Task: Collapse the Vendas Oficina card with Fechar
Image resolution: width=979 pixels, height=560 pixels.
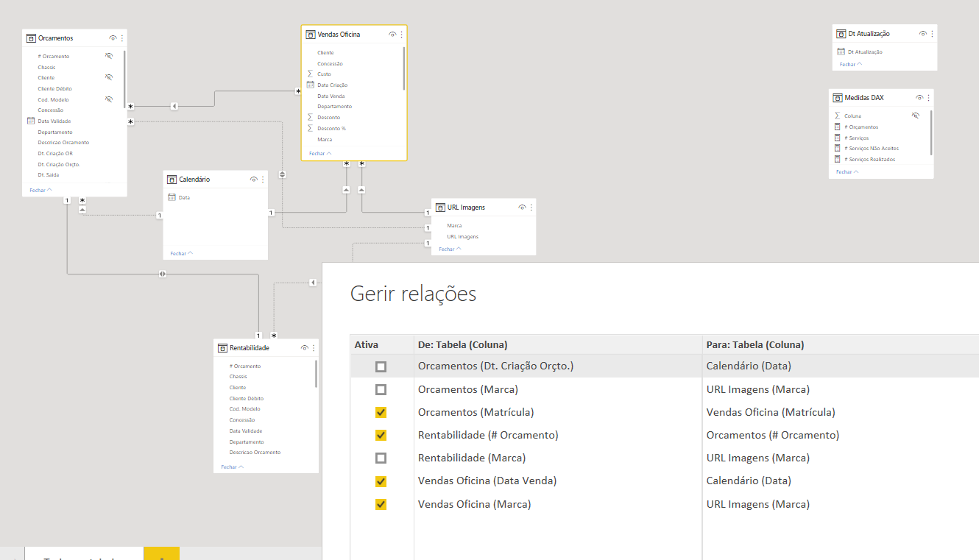Action: tap(320, 154)
